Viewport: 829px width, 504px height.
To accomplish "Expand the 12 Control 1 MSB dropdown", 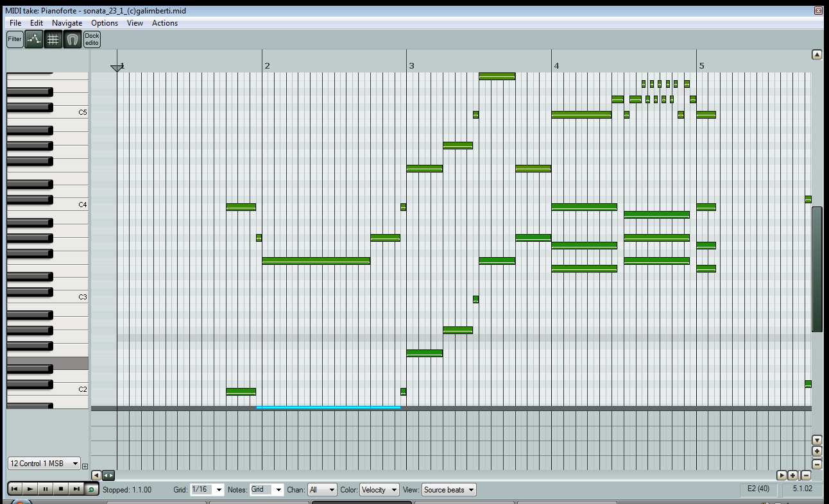I will point(44,464).
